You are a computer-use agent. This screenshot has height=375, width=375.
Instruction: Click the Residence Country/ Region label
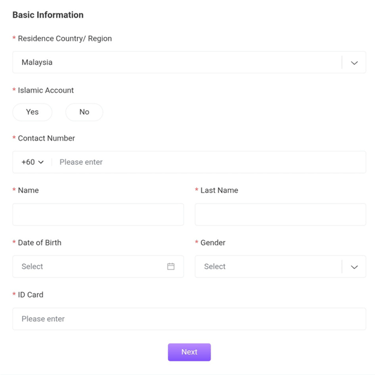(65, 39)
